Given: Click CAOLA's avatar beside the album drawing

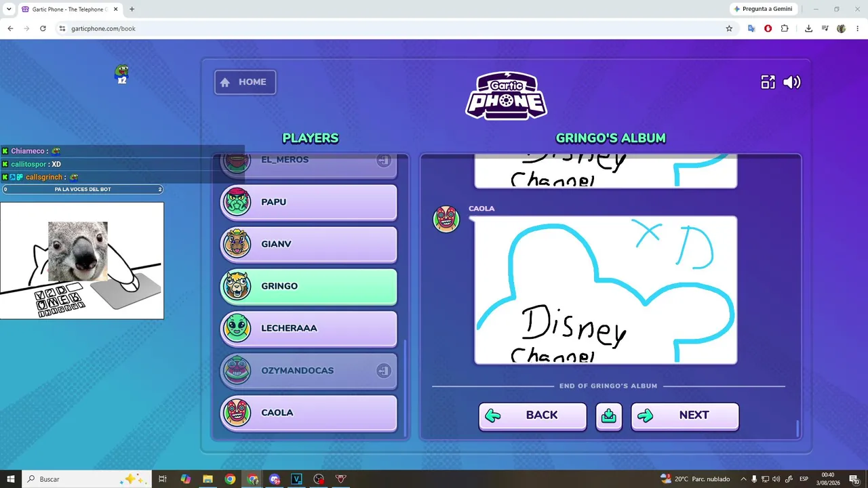Looking at the screenshot, I should pyautogui.click(x=446, y=219).
